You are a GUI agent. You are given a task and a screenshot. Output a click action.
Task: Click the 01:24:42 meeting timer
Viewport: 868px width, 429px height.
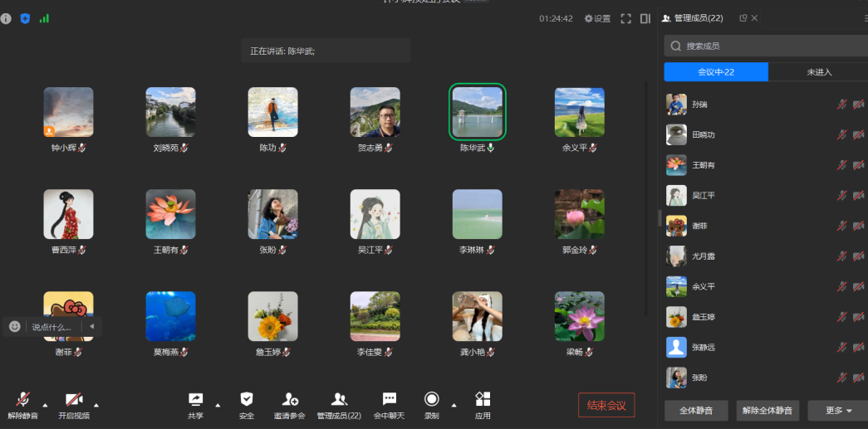point(556,19)
